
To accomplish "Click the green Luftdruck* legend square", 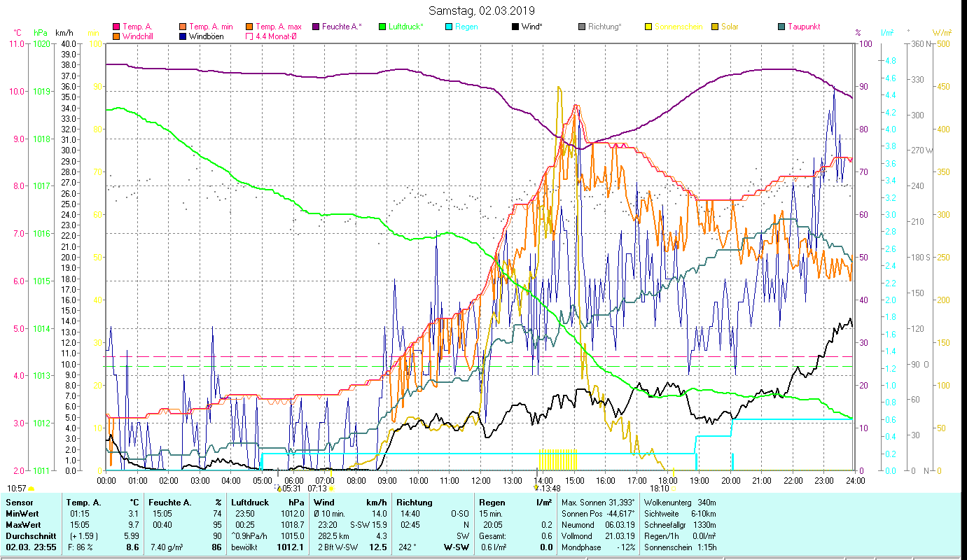I will point(382,27).
